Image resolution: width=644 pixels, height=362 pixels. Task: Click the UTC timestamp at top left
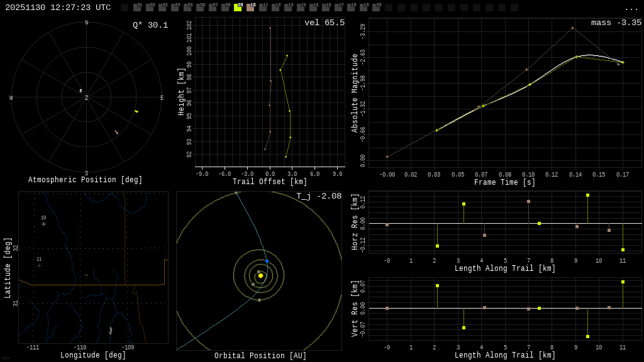(58, 8)
